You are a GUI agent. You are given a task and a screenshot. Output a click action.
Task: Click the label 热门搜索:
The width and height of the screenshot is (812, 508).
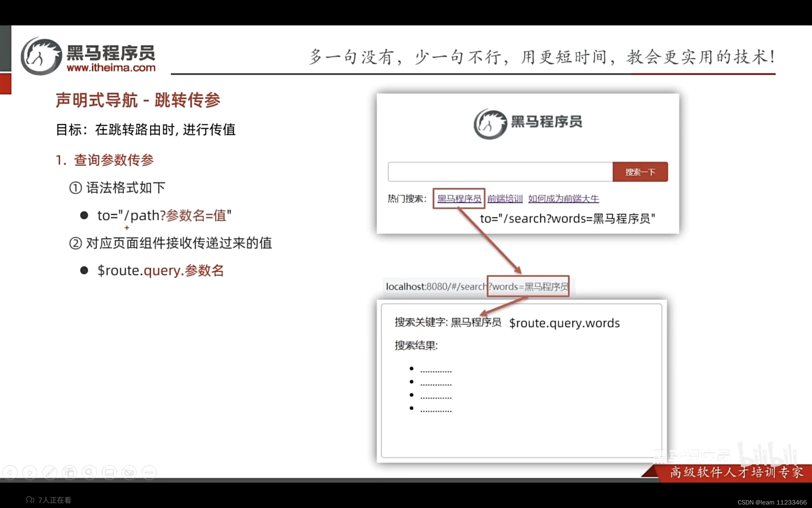pyautogui.click(x=407, y=198)
